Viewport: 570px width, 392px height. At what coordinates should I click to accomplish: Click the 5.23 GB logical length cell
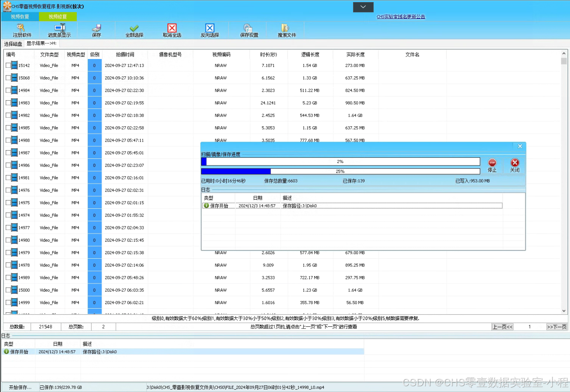pyautogui.click(x=309, y=103)
